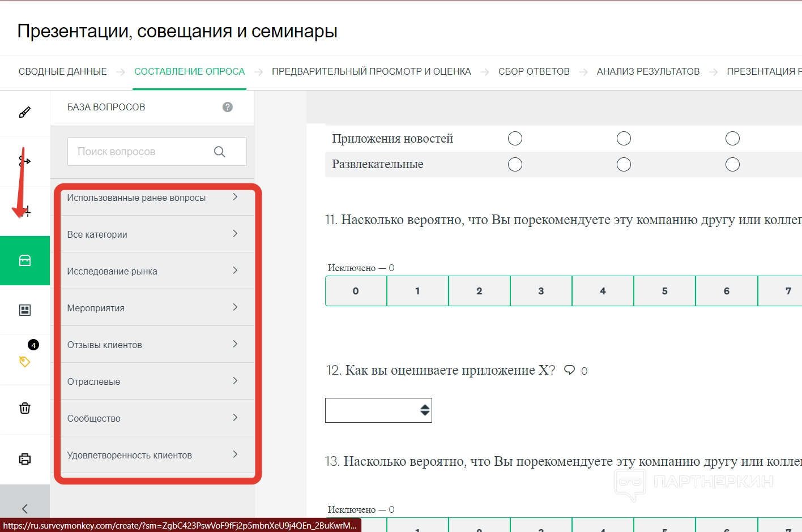Screen dimensions: 802x532
Task: Open comments bubble on question 12
Action: click(570, 370)
